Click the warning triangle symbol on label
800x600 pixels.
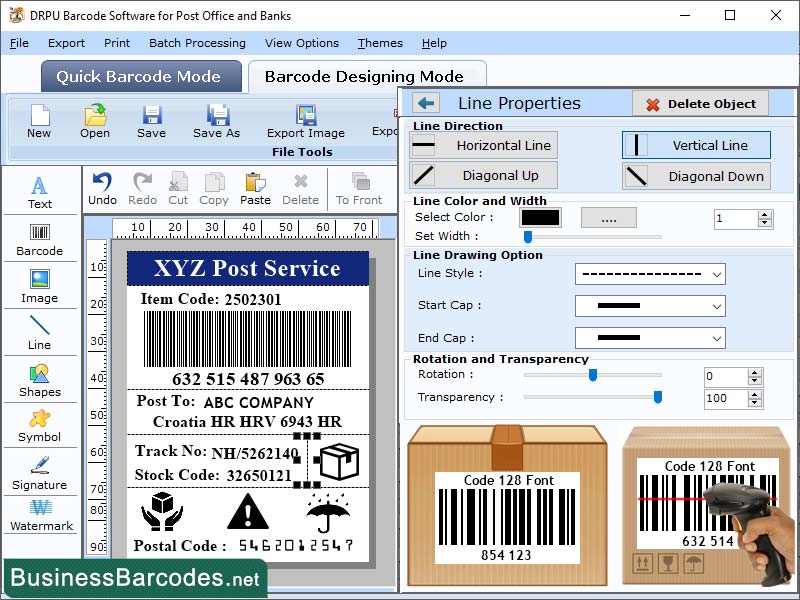[248, 512]
